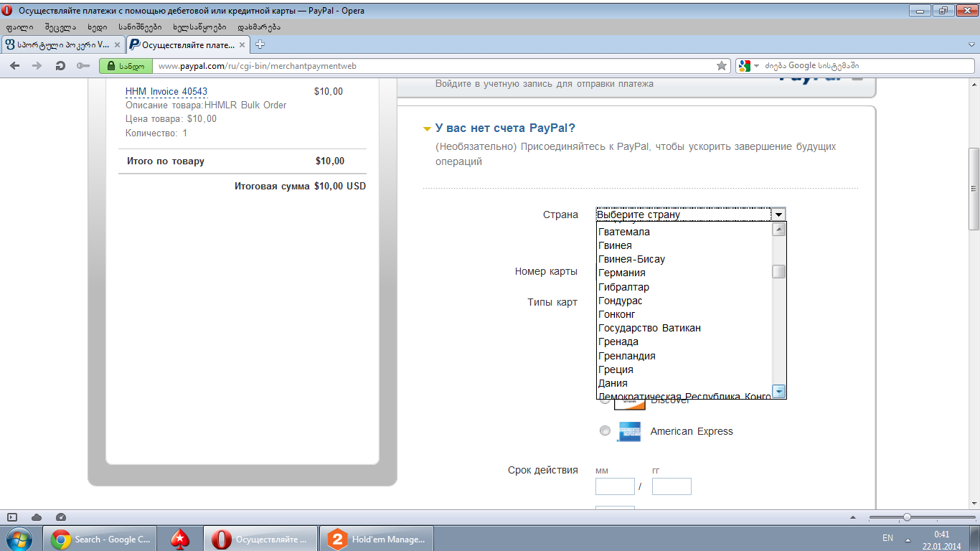This screenshot has height=551, width=980.
Task: Reload the PayPal page
Action: (60, 66)
